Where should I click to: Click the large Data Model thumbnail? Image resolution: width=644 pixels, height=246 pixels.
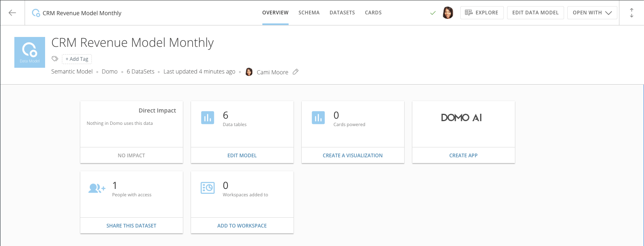pos(30,52)
